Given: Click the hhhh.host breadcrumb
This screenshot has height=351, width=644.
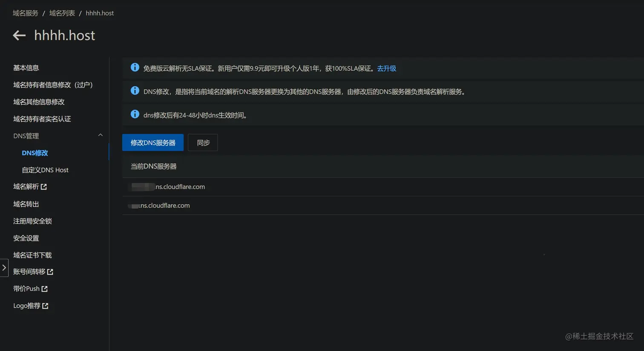Looking at the screenshot, I should (x=100, y=13).
